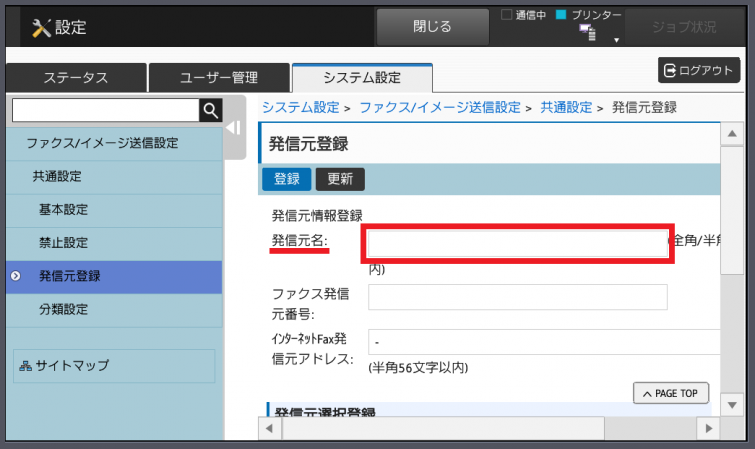Click the vertical scrollbar thumb
The width and height of the screenshot is (755, 449).
(732, 211)
